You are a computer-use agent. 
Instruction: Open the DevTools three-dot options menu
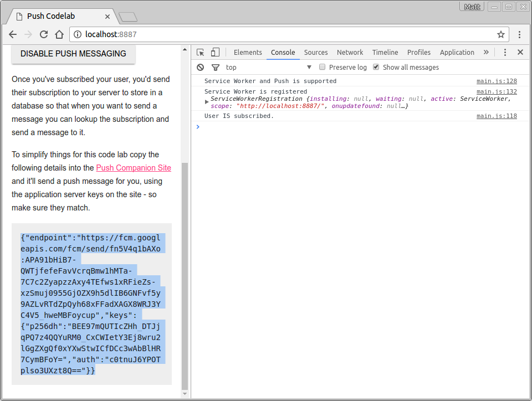(505, 52)
